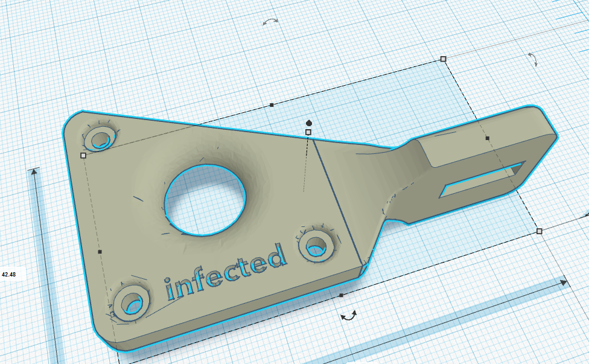Select the black midpoint handle on the key tab

(x=487, y=138)
